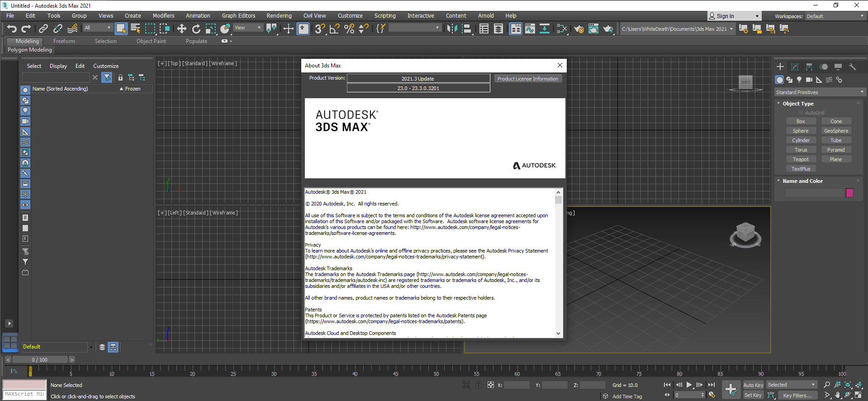The image size is (868, 401).
Task: Toggle the selection lock icon in status bar
Action: click(x=479, y=385)
